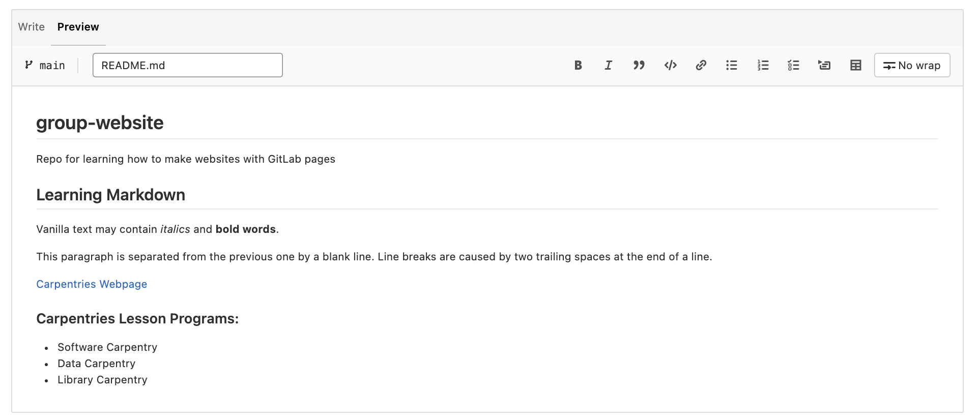Screen dimensions: 980x419
Task: Add a numbered list
Action: click(x=763, y=65)
